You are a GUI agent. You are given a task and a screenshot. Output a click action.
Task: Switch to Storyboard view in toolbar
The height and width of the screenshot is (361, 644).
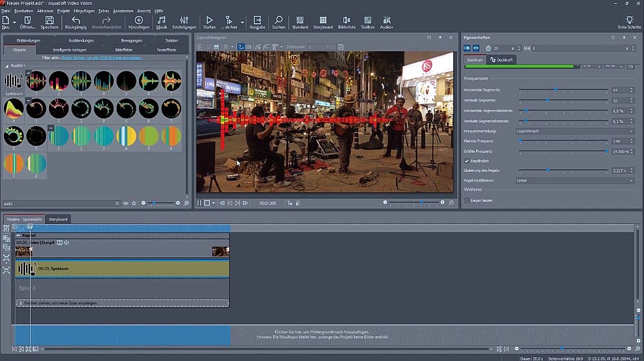[323, 21]
